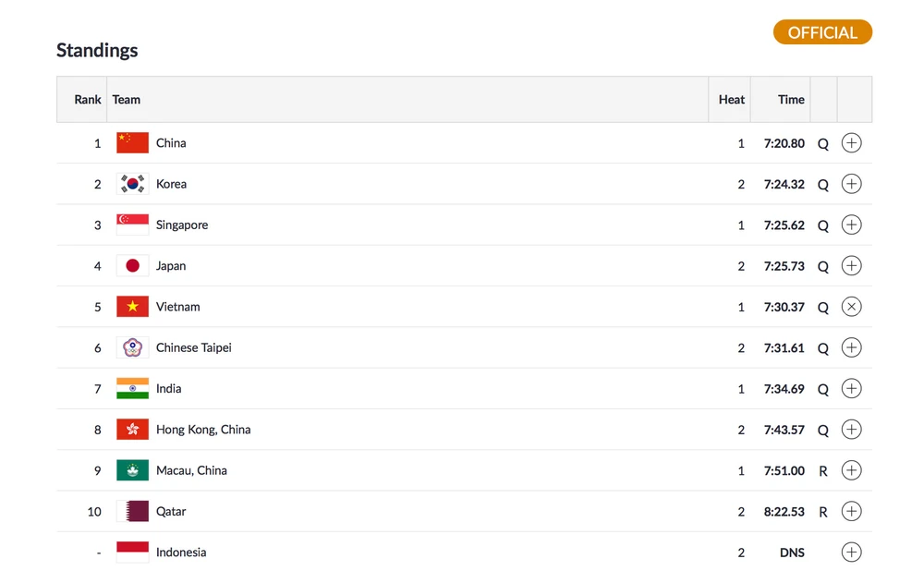924x571 pixels.
Task: Sort by the Rank column header
Action: pyautogui.click(x=88, y=100)
